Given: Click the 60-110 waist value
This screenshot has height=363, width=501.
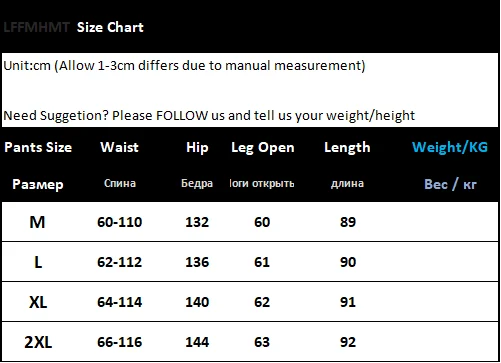Looking at the screenshot, I should 120,222.
